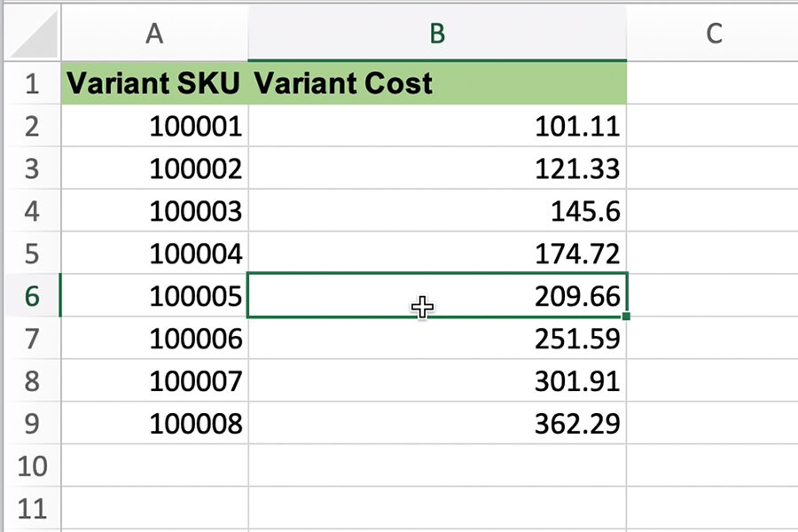Select cell containing SKU 100001
Image resolution: width=798 pixels, height=532 pixels.
(154, 126)
